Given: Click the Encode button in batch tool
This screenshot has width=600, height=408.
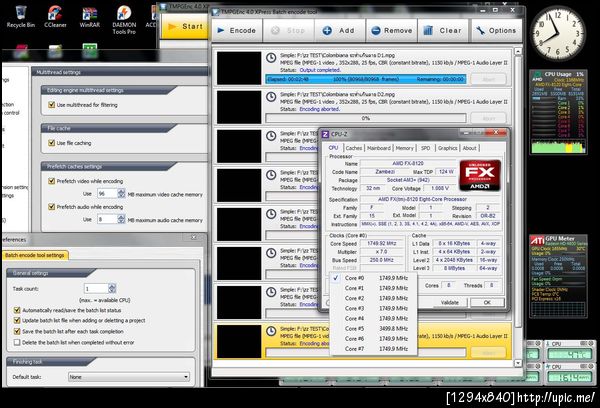Looking at the screenshot, I should tap(237, 31).
